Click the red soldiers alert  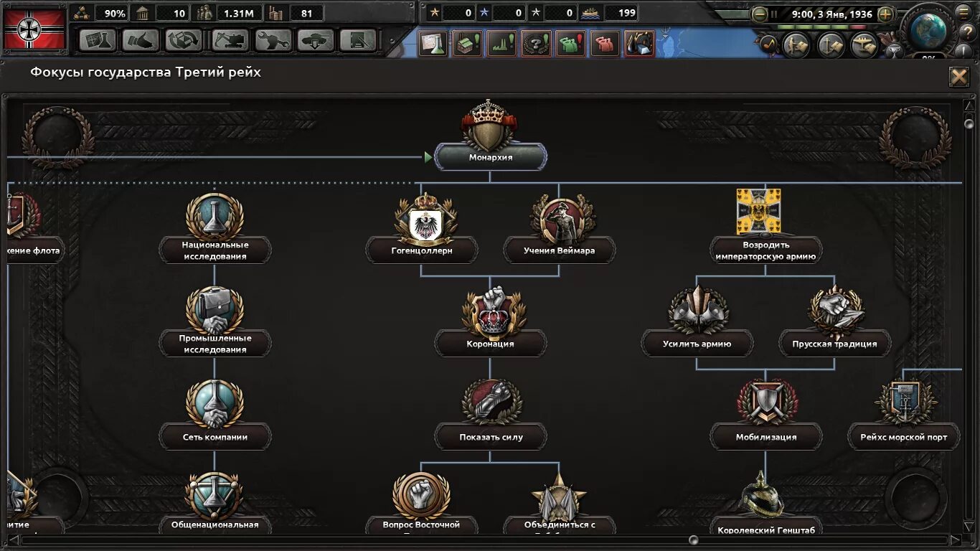(605, 44)
